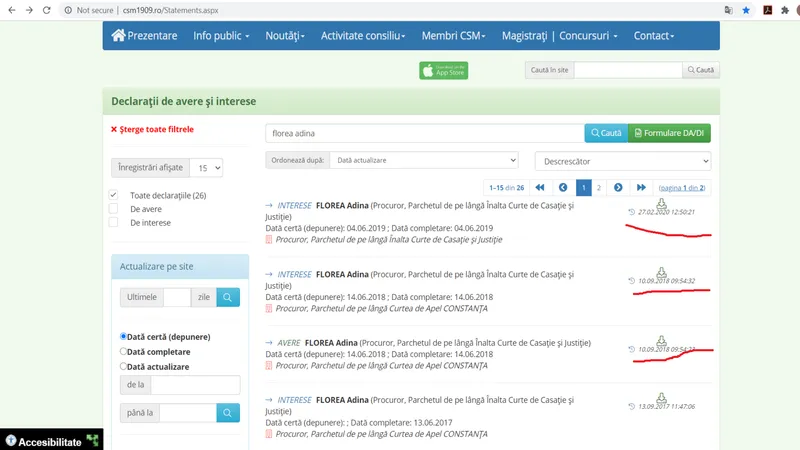Viewport: 800px width, 450px height.
Task: Select the 'Dată completare' radio option
Action: coord(123,352)
